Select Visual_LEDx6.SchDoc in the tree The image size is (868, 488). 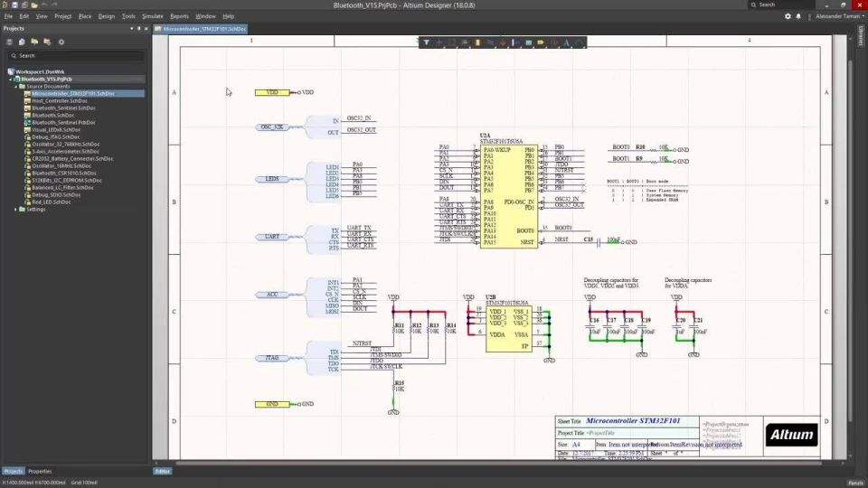56,129
